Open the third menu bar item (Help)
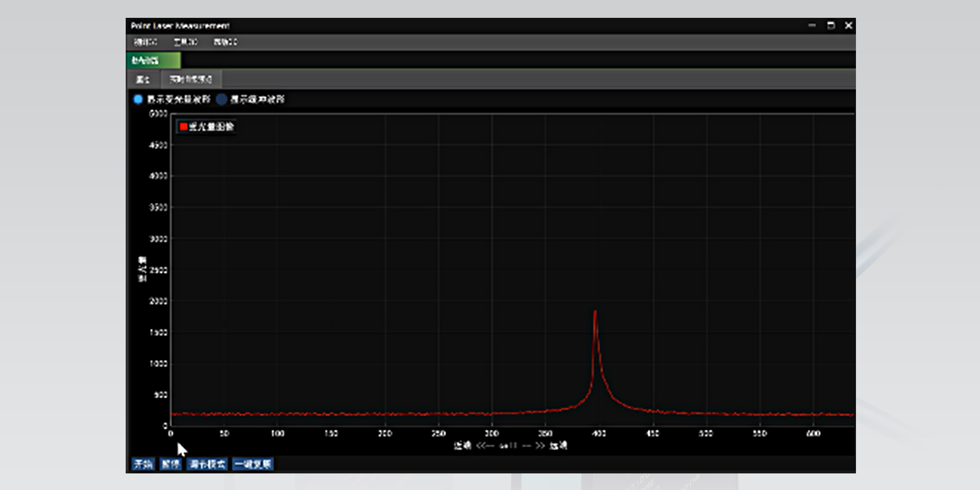Viewport: 980px width, 490px height. point(225,42)
